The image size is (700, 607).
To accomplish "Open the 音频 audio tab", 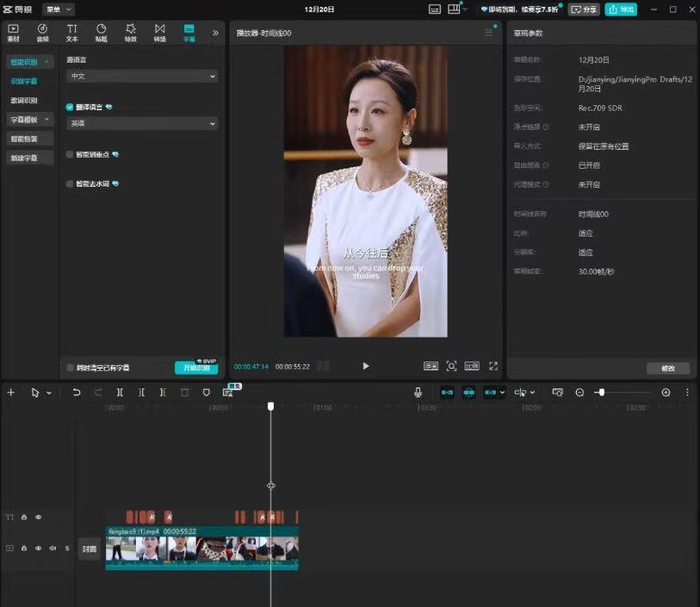I will coord(42,33).
